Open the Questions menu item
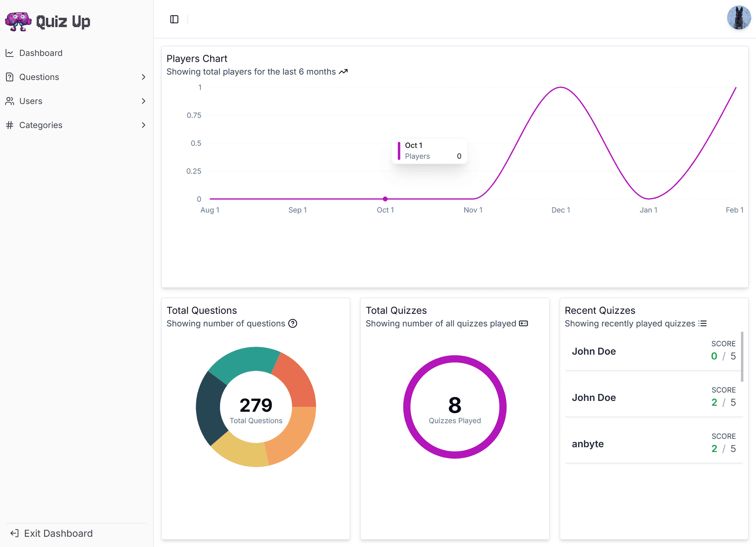Screen dimensions: 756x547 click(76, 77)
